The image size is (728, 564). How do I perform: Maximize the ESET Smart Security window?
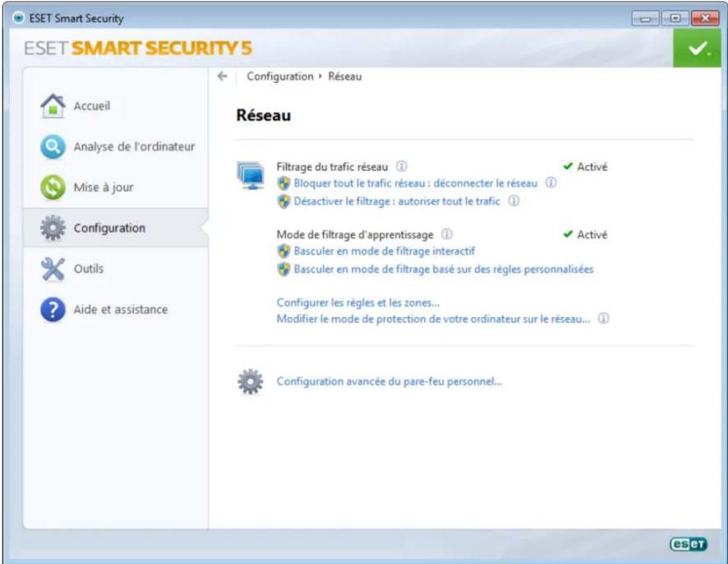click(676, 18)
